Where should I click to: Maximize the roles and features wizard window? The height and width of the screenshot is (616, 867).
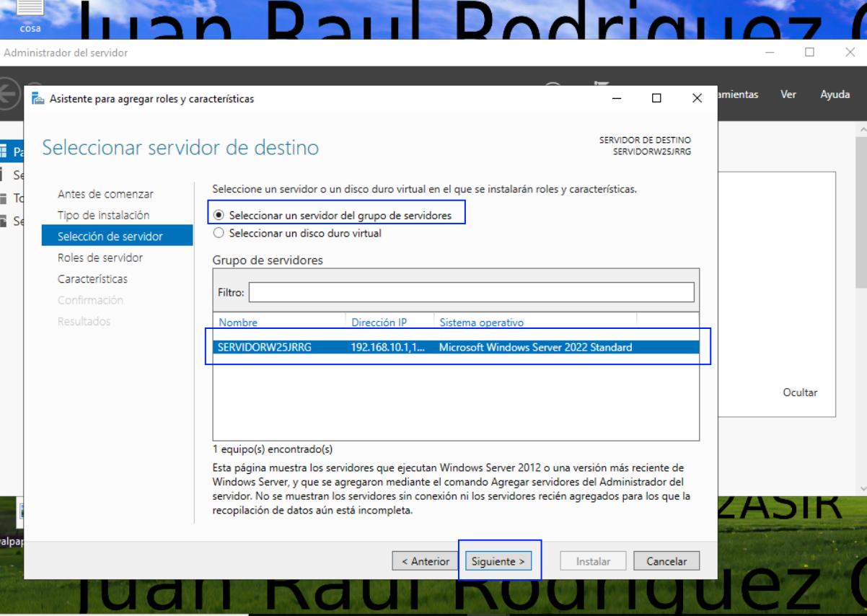point(656,99)
